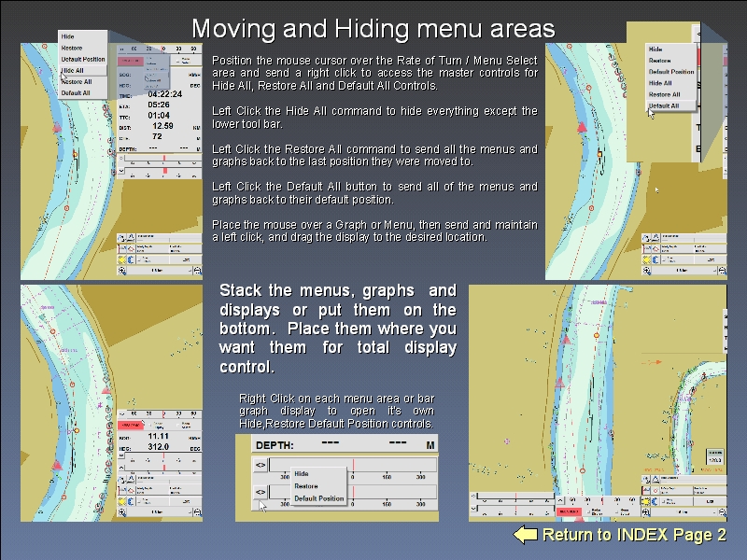
Task: Toggle the upper <> bar graph button
Action: (261, 464)
